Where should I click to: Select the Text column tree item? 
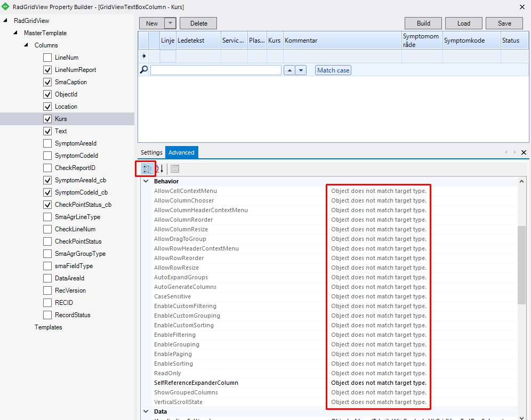[61, 131]
